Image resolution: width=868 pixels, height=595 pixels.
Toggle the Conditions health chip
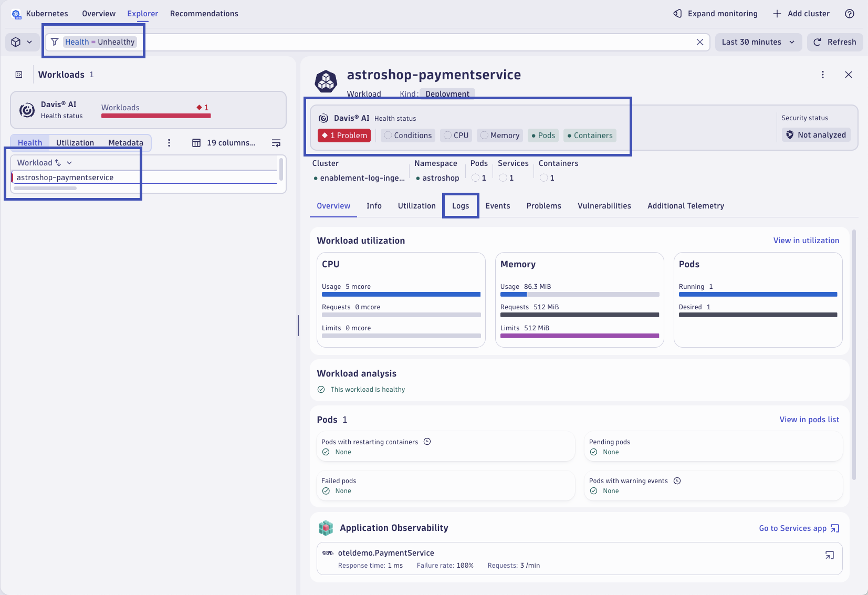click(x=407, y=135)
